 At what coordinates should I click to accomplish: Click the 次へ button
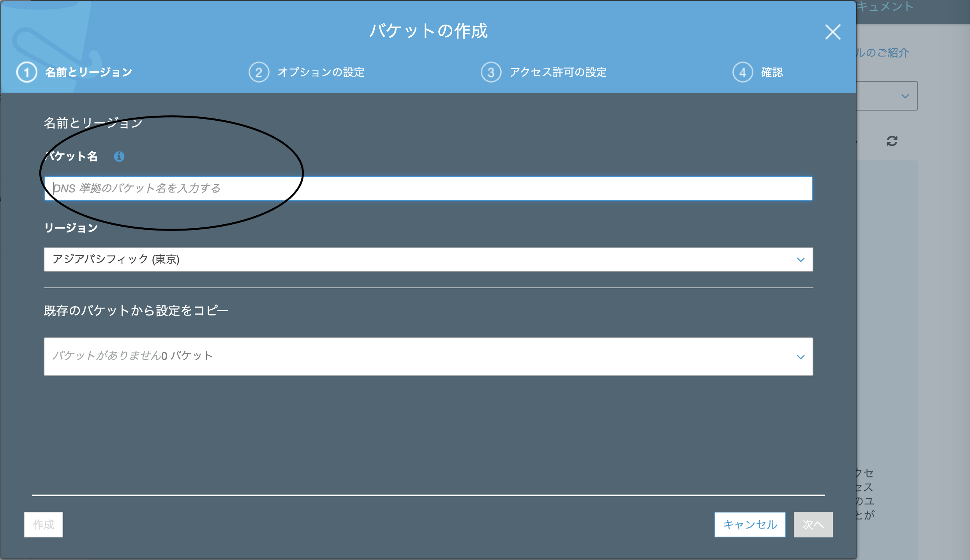click(813, 525)
